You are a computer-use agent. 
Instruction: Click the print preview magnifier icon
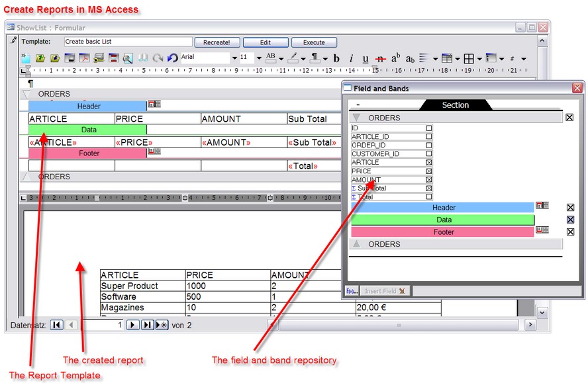tap(127, 58)
